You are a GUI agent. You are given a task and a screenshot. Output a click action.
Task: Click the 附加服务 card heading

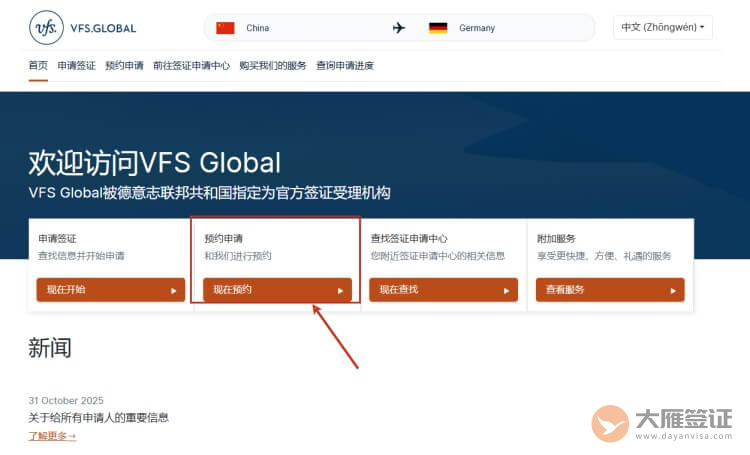click(556, 238)
